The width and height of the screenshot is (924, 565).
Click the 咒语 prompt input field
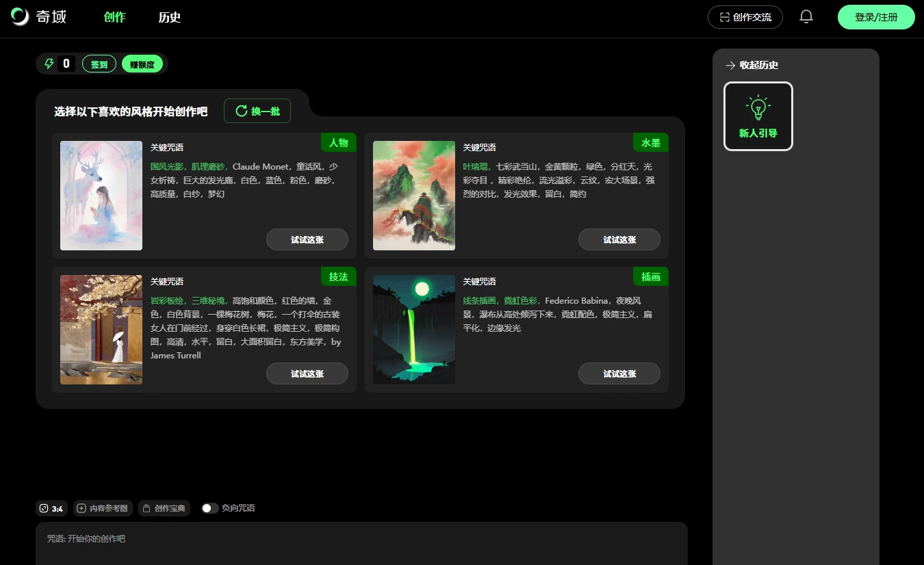click(x=361, y=544)
